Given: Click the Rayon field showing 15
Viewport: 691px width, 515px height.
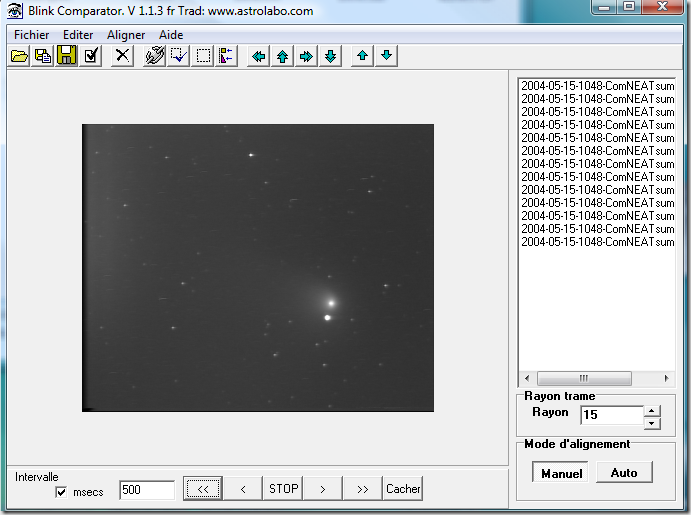Looking at the screenshot, I should click(612, 415).
